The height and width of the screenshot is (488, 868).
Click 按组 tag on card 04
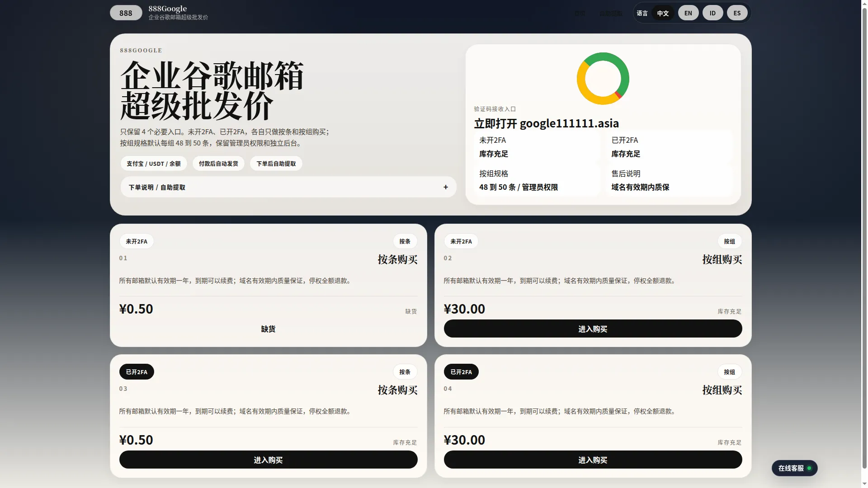730,372
